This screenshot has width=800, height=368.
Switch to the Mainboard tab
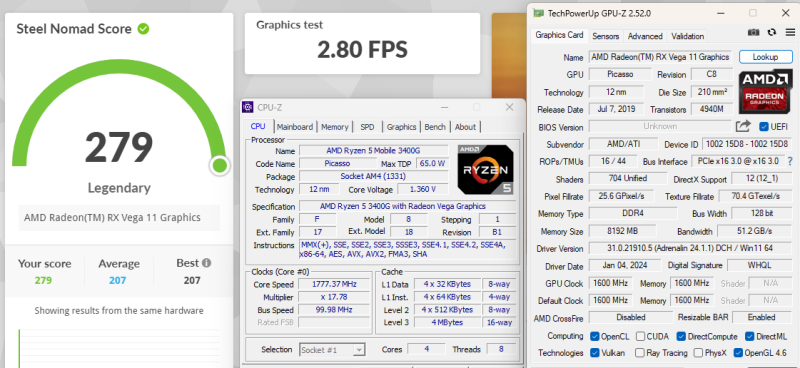295,127
